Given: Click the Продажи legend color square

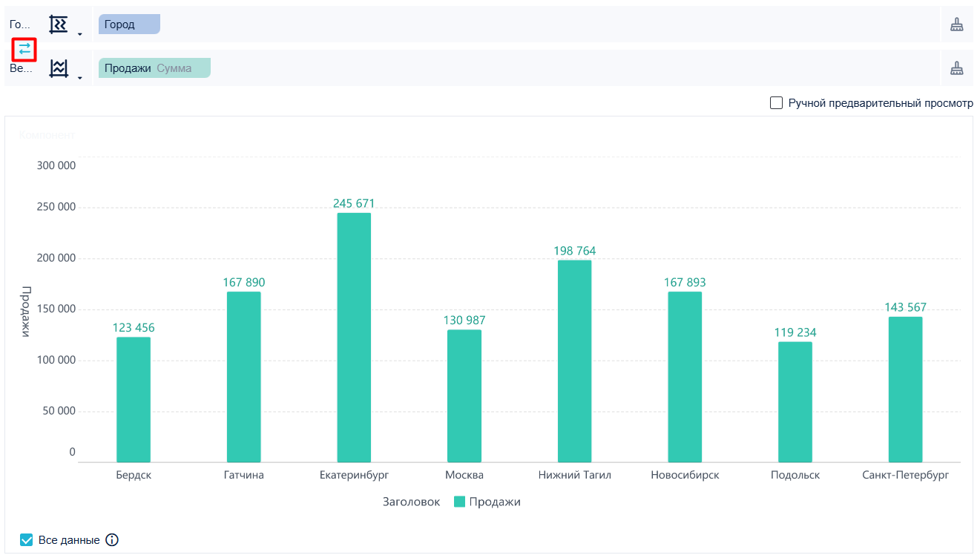Looking at the screenshot, I should 459,502.
